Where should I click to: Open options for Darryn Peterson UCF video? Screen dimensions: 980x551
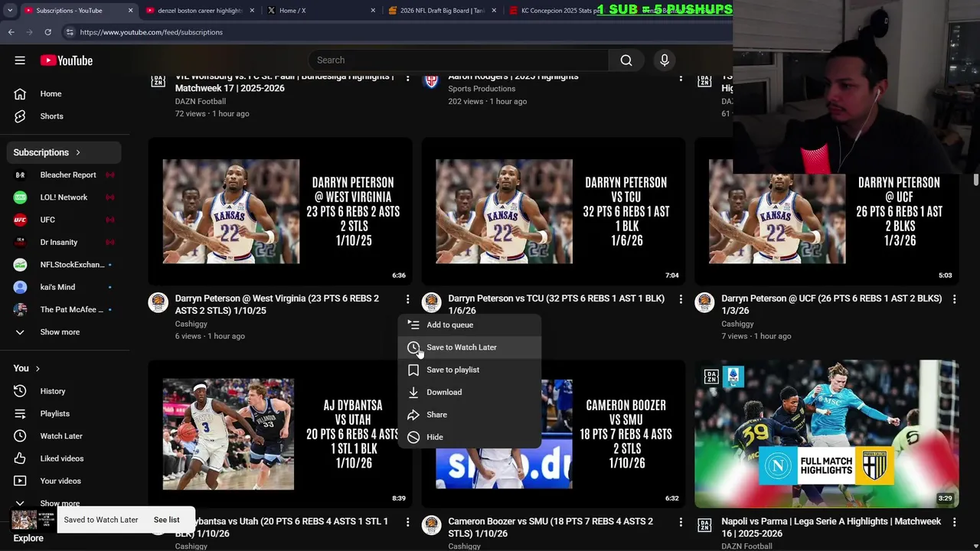[954, 299]
